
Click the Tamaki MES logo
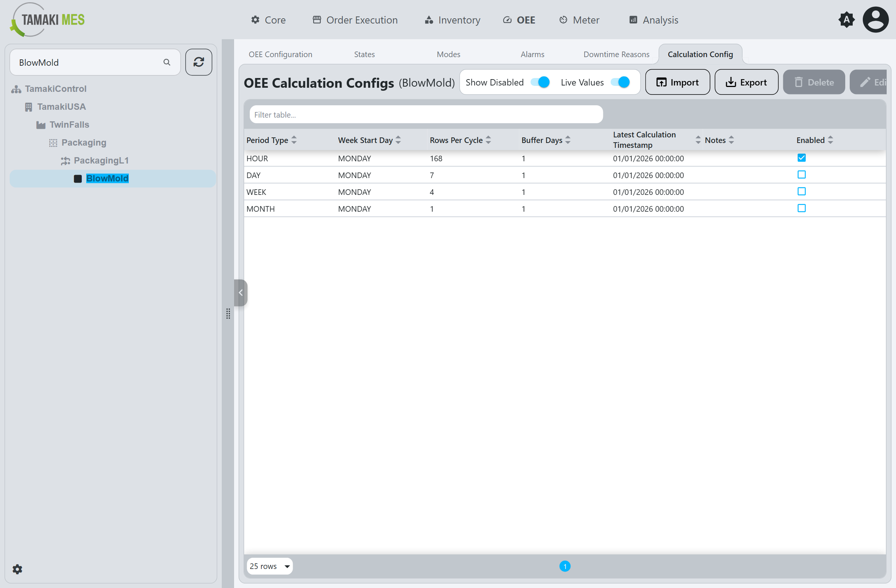tap(47, 19)
